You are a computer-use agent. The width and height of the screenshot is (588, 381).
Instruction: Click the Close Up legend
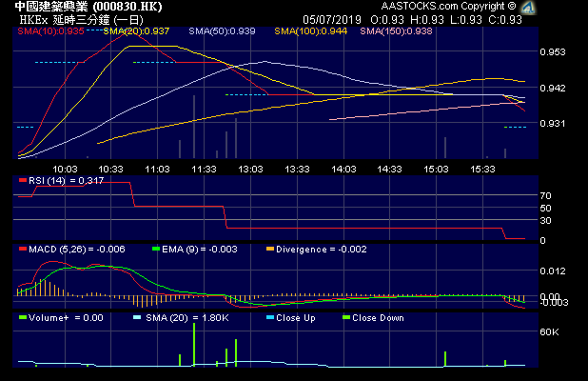[x=296, y=318]
